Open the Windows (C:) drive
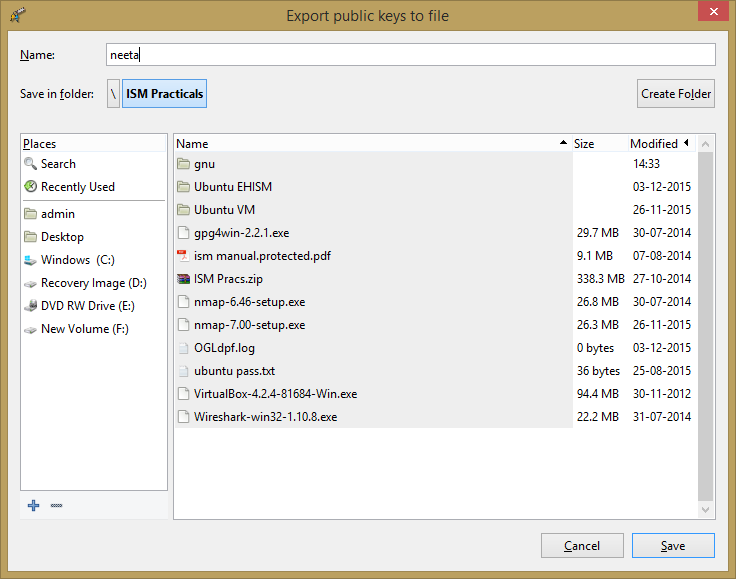The width and height of the screenshot is (736, 579). click(77, 260)
